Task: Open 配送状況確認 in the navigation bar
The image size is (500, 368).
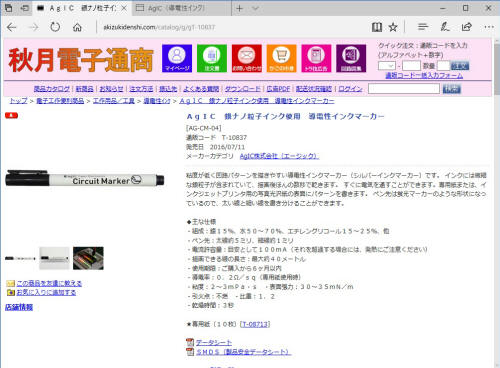Action: 314,89
